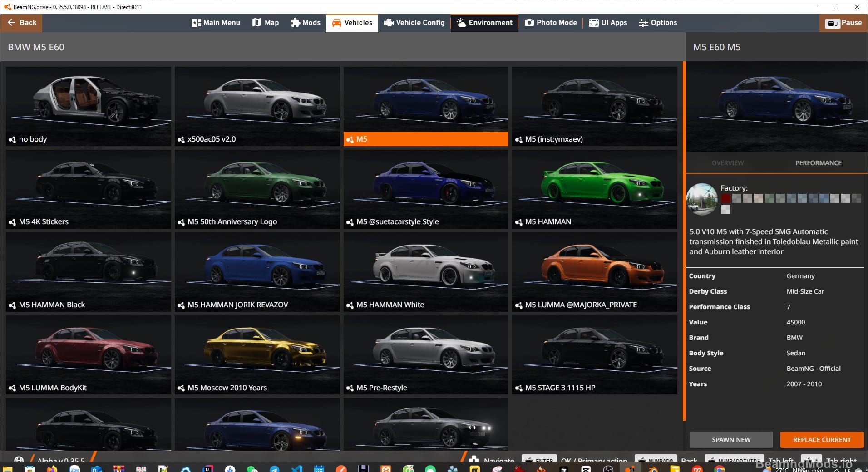Click the 'M5 E60 M5' panel title
Screen dimensions: 868x472
(716, 47)
